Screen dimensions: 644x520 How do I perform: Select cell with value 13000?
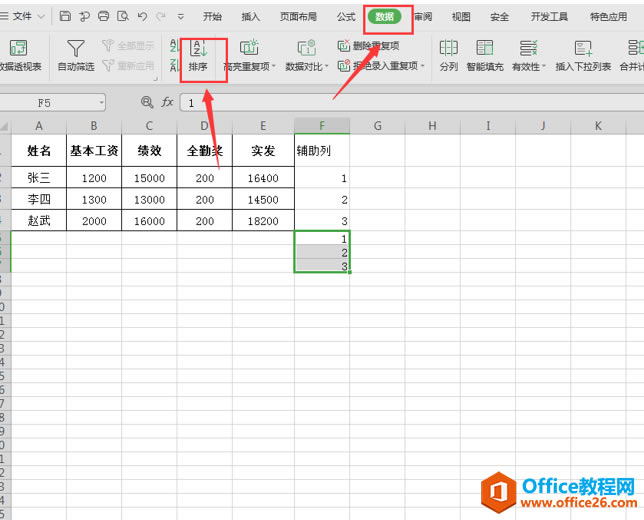150,199
